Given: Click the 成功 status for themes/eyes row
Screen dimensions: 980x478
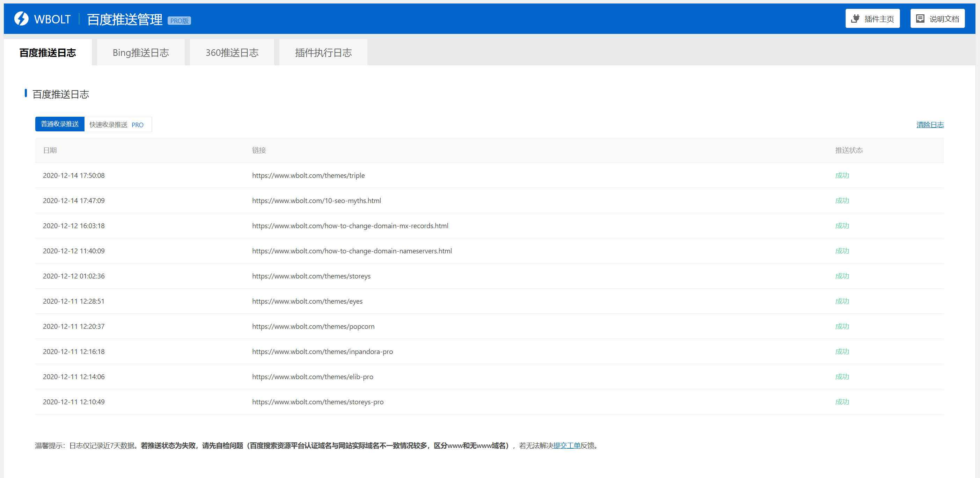Looking at the screenshot, I should [x=842, y=301].
